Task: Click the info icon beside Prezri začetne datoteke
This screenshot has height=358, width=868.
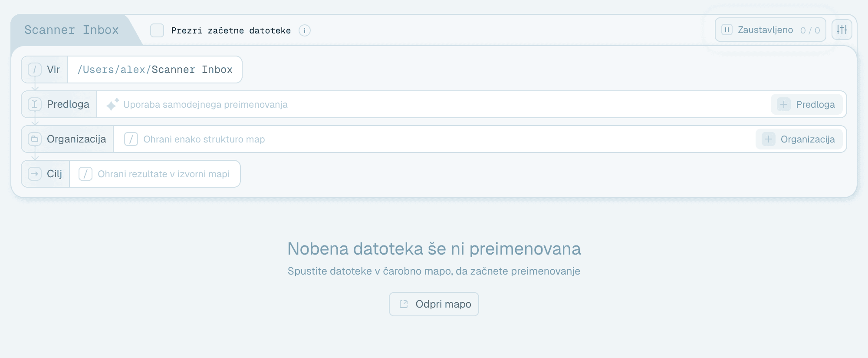Action: 305,30
